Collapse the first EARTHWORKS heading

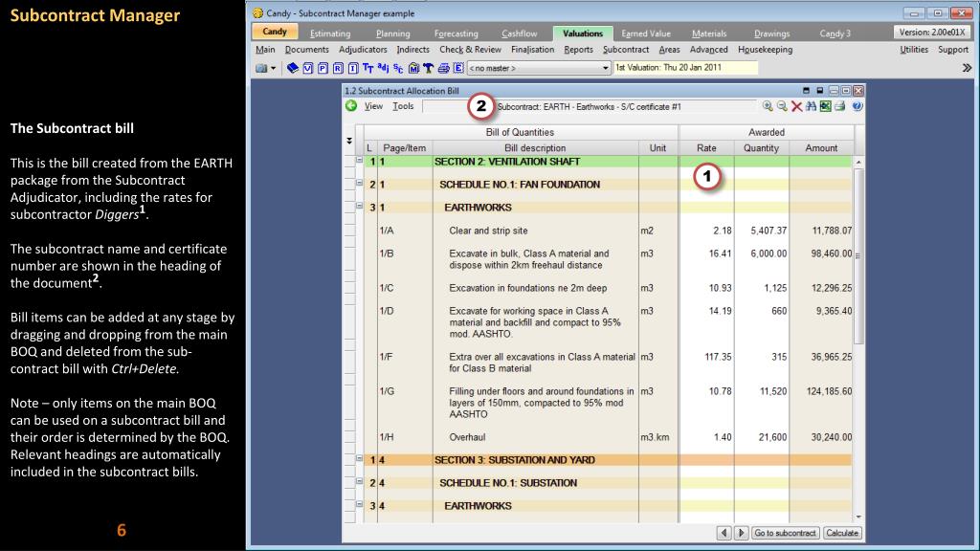click(360, 206)
